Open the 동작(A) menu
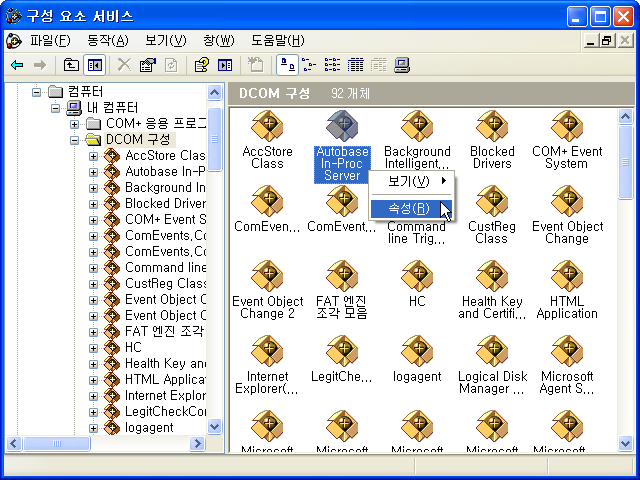 pos(107,40)
